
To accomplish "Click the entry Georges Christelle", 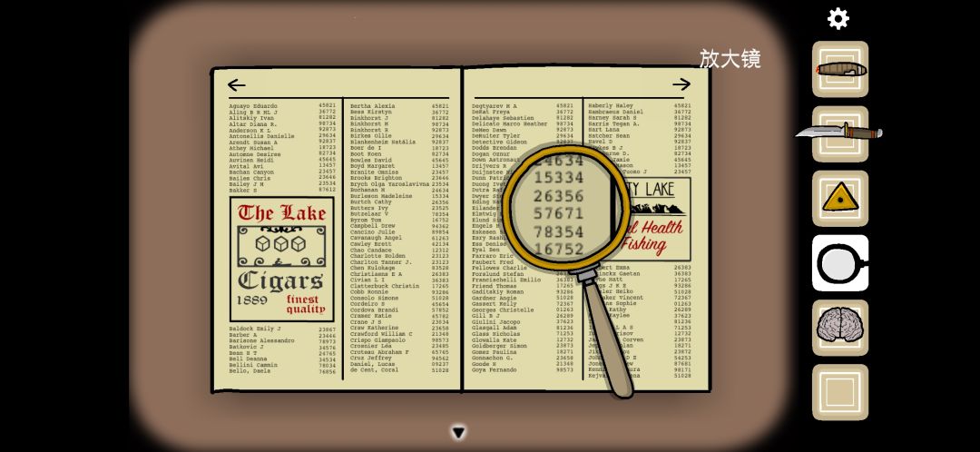I will coord(503,310).
